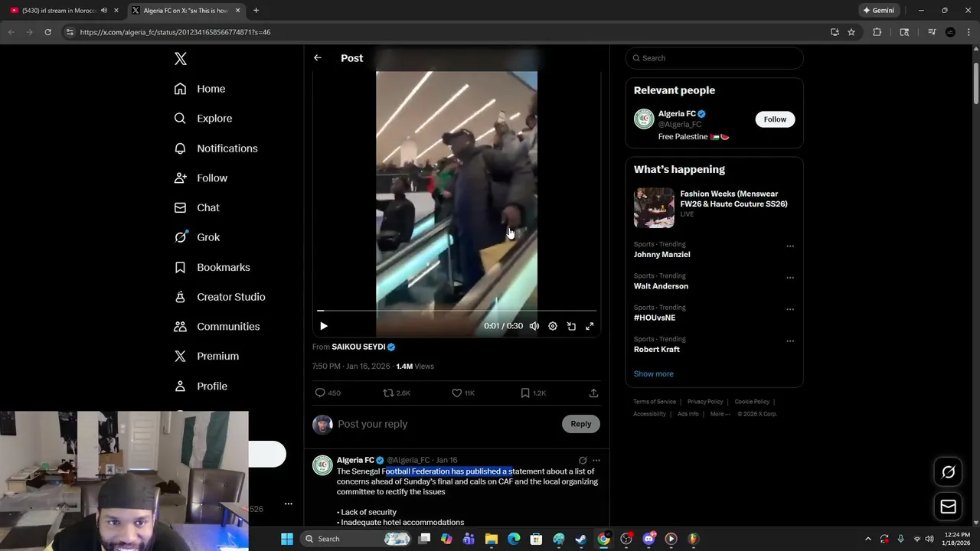
Task: Mute the video volume icon
Action: pos(534,326)
